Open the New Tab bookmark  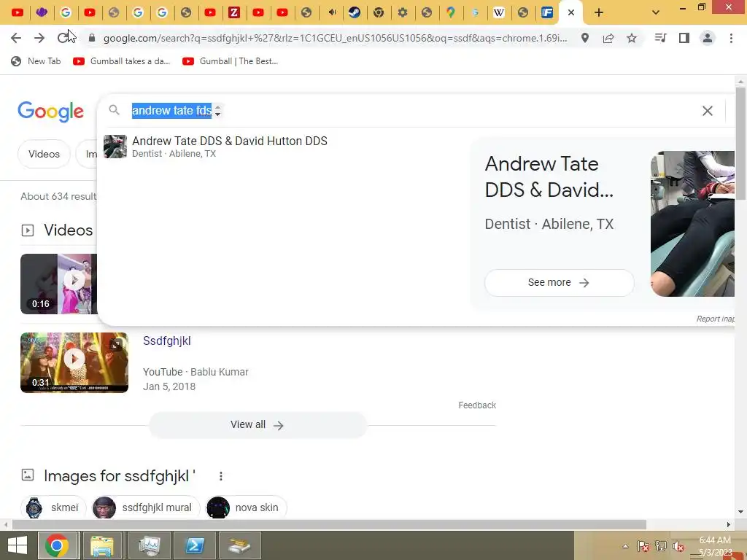(x=36, y=61)
